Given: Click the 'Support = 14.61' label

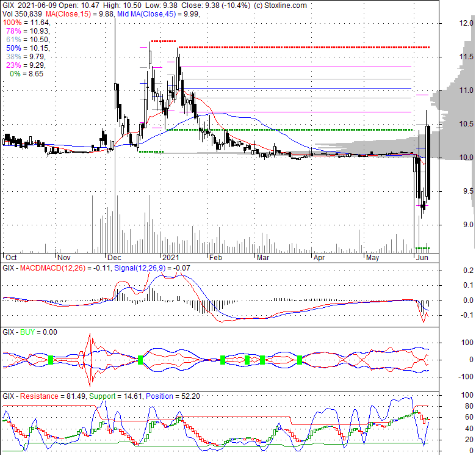Looking at the screenshot, I should 115,396.
